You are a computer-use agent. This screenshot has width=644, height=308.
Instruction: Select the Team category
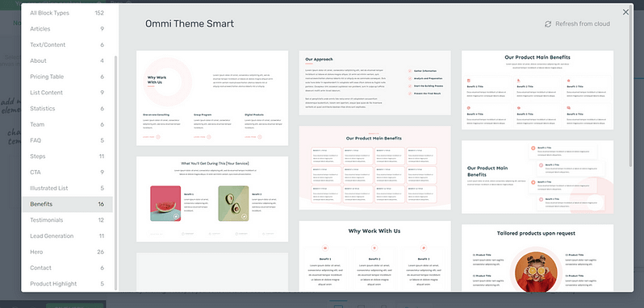click(x=67, y=124)
